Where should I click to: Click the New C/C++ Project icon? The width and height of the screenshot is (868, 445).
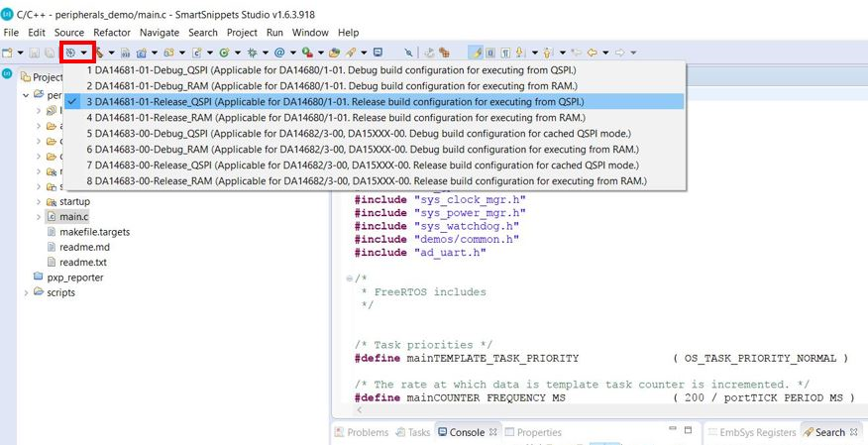point(142,53)
